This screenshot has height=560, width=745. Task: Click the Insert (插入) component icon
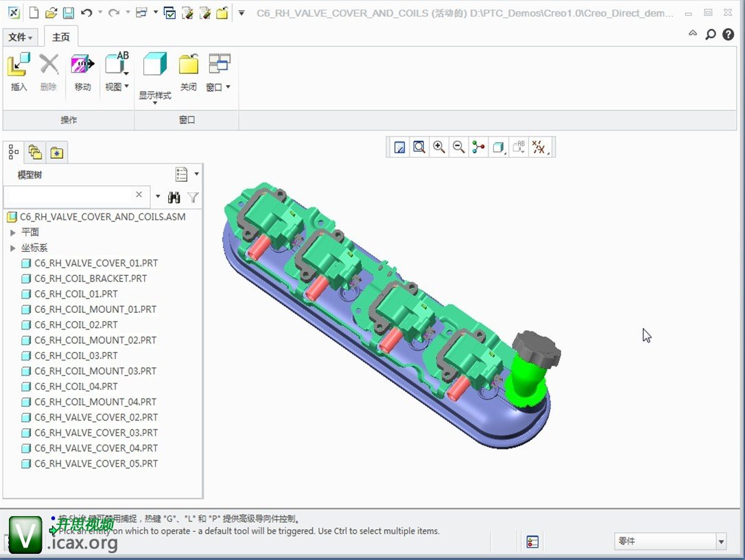coord(19,65)
